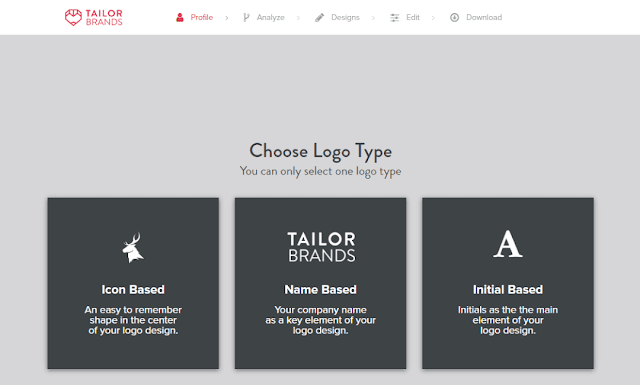Click 'An easy to remember shape' description
The image size is (640, 385).
point(133,320)
